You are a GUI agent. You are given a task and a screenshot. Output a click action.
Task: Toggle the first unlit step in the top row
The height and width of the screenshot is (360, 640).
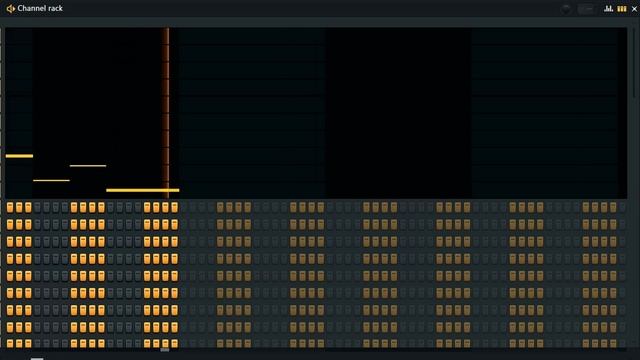pyautogui.click(x=37, y=207)
